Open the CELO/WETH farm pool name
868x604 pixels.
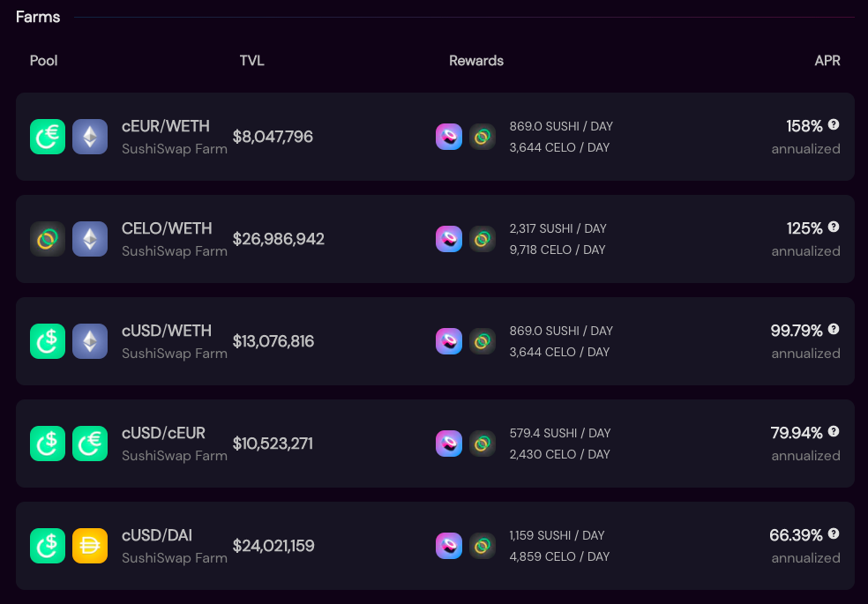(x=167, y=228)
